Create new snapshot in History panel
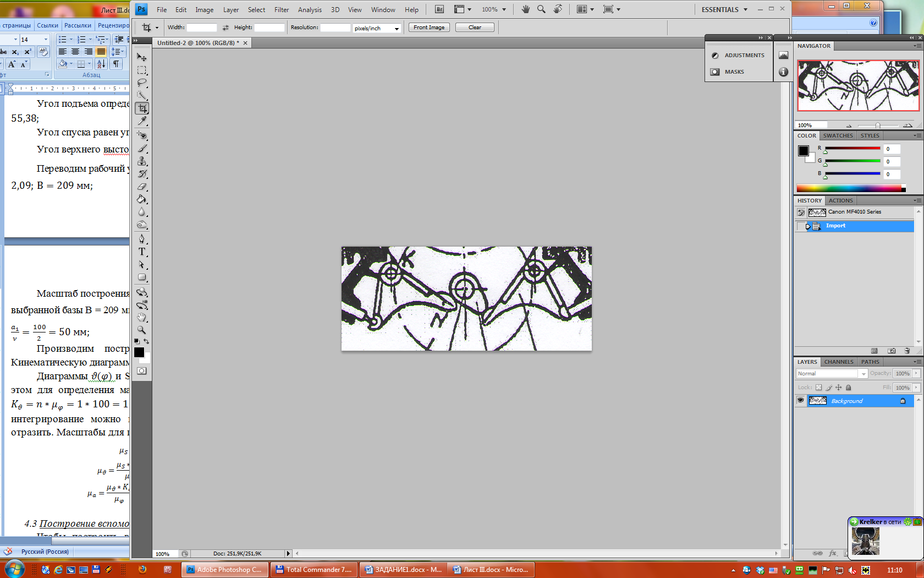924x578 pixels. (x=892, y=351)
